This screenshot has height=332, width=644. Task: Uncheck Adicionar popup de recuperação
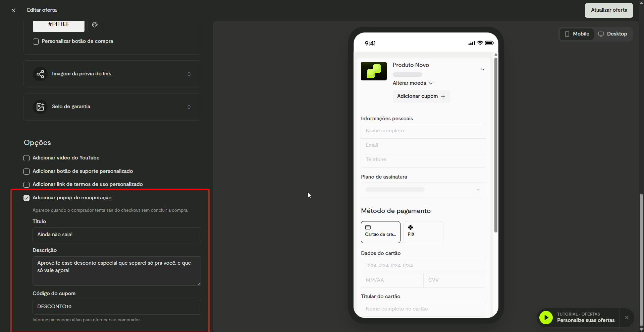click(26, 198)
